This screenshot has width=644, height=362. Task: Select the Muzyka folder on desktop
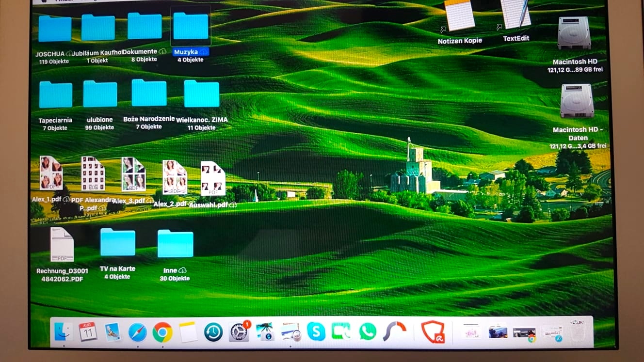191,27
